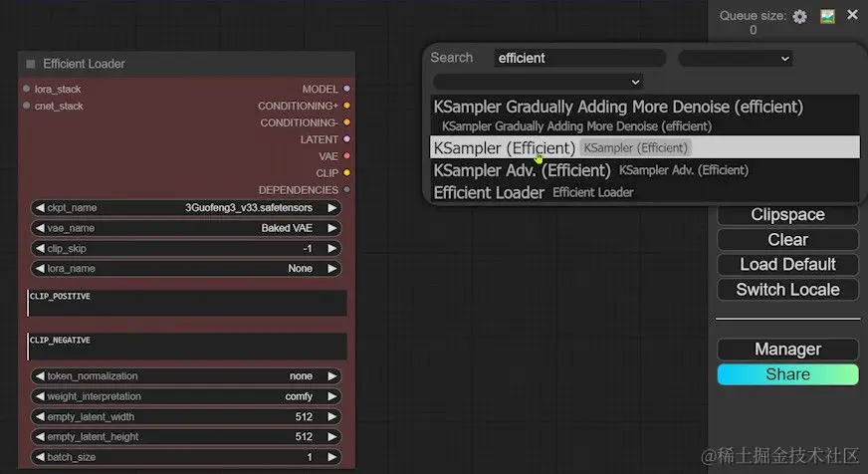Click the empty_latent_width value 512
This screenshot has height=474, width=868.
click(x=304, y=417)
